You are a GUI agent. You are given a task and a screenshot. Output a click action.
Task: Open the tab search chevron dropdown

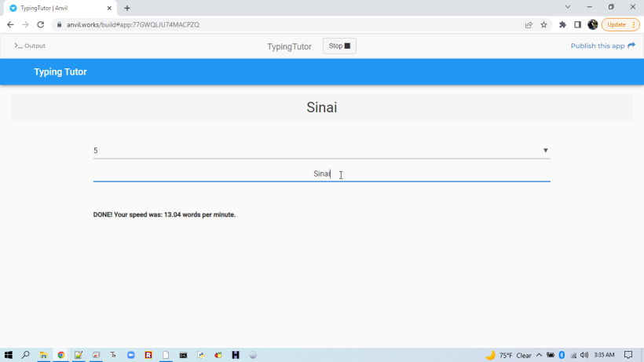[x=568, y=7]
